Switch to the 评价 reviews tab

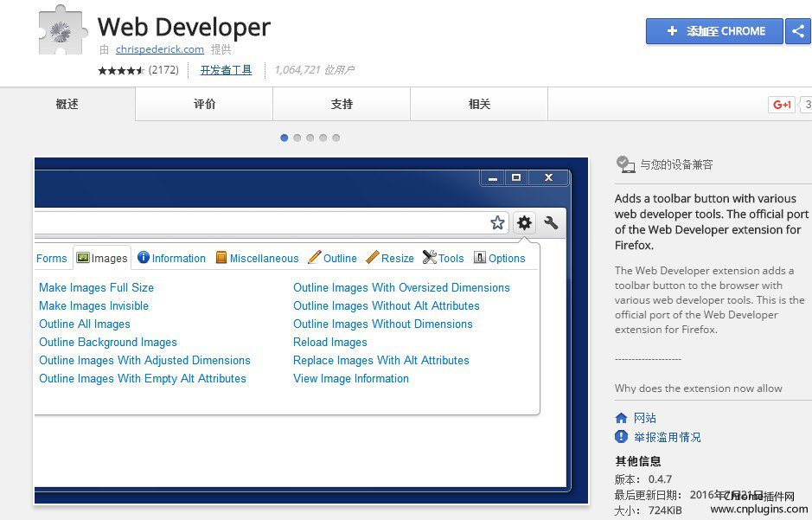(205, 104)
